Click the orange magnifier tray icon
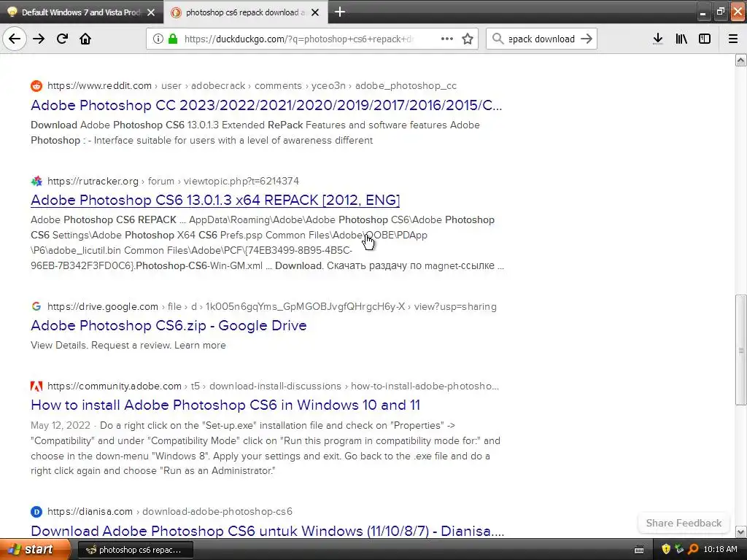Image resolution: width=747 pixels, height=560 pixels. point(693,550)
